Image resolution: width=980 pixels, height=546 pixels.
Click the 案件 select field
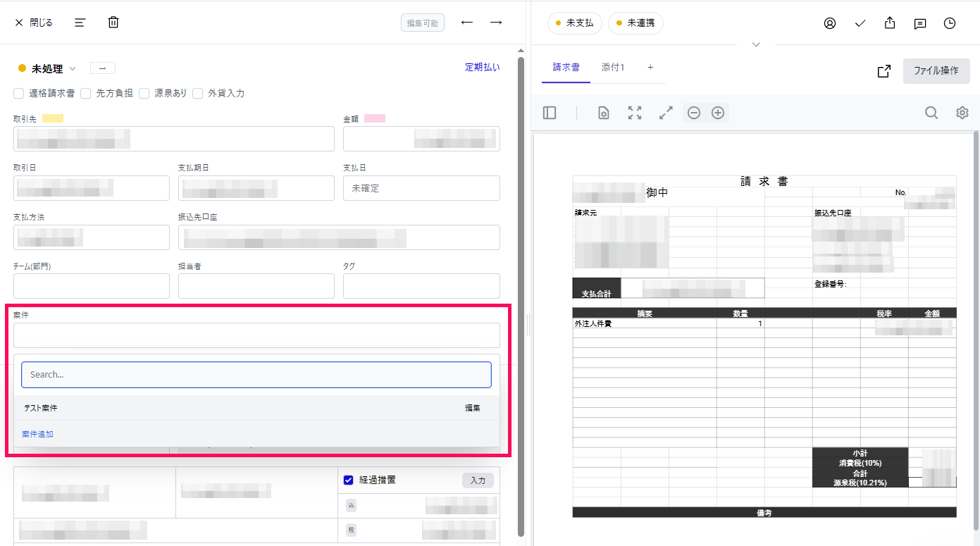click(x=256, y=335)
